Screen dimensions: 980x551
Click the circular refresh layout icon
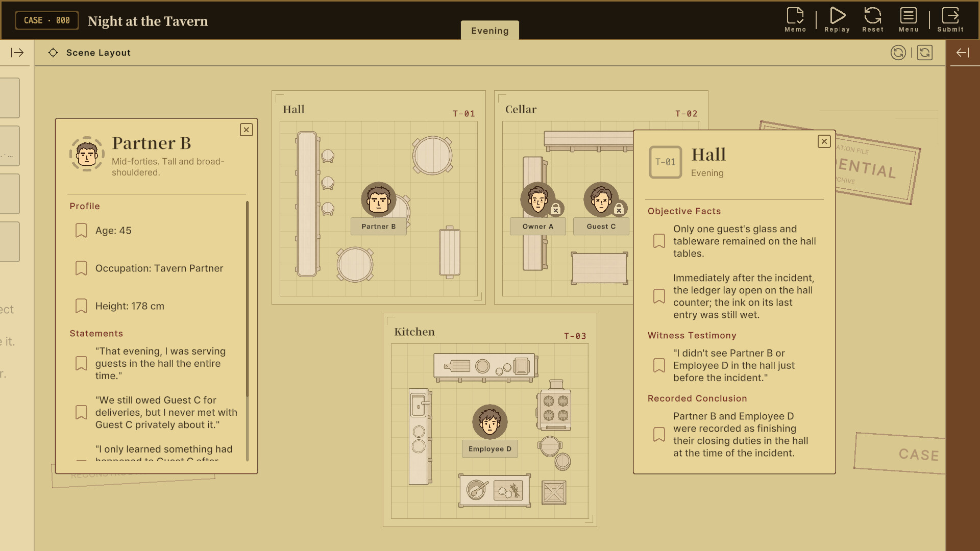point(898,53)
